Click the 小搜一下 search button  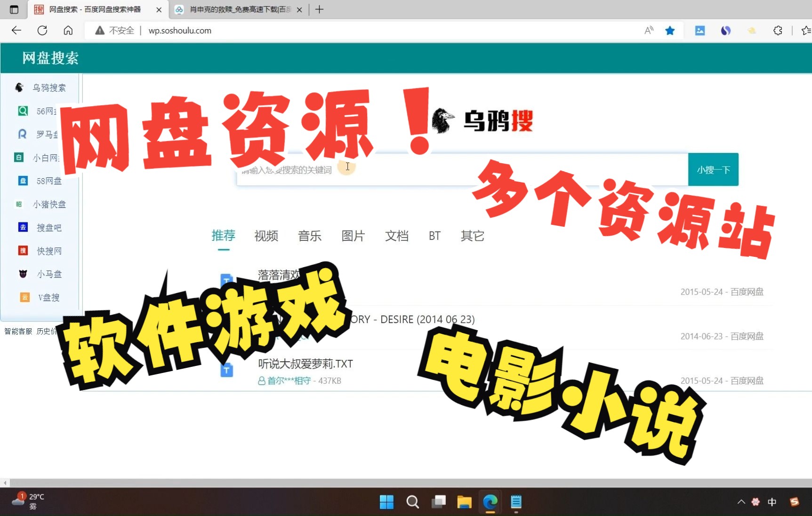click(713, 169)
